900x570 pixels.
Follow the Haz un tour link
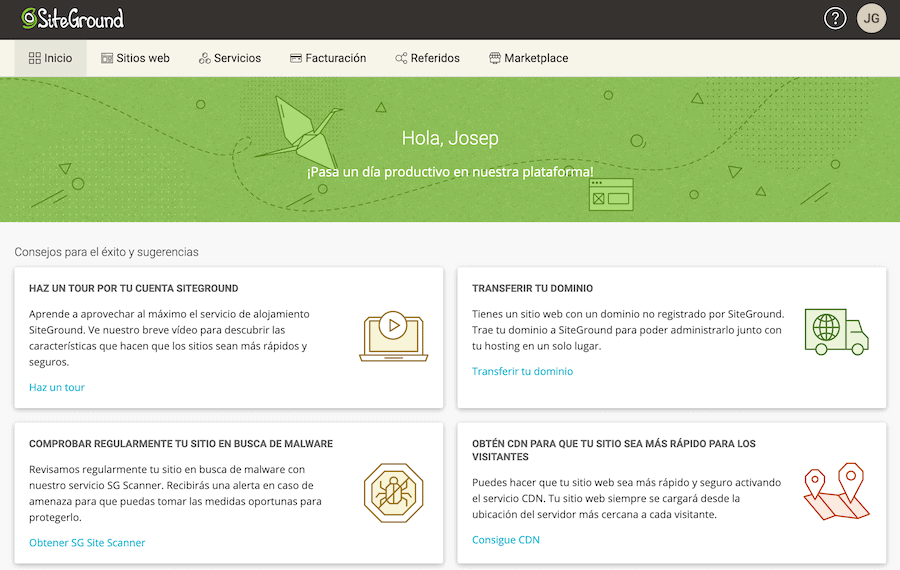tap(57, 387)
